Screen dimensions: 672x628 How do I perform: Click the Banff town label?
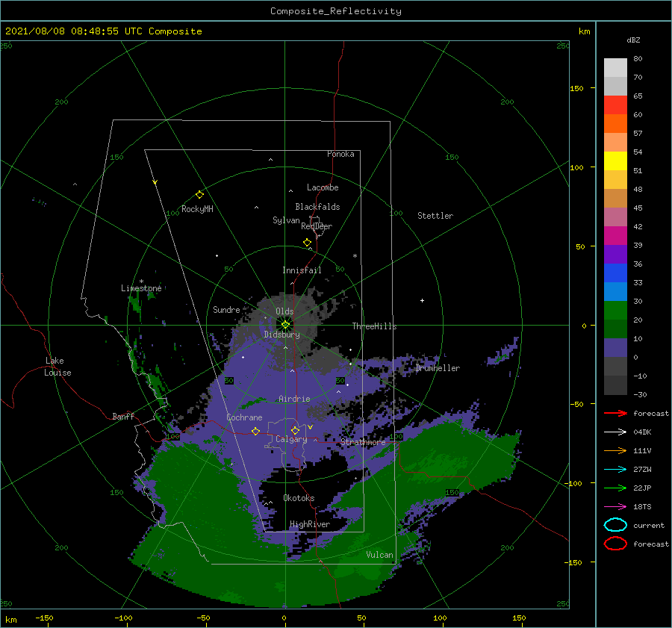point(123,416)
